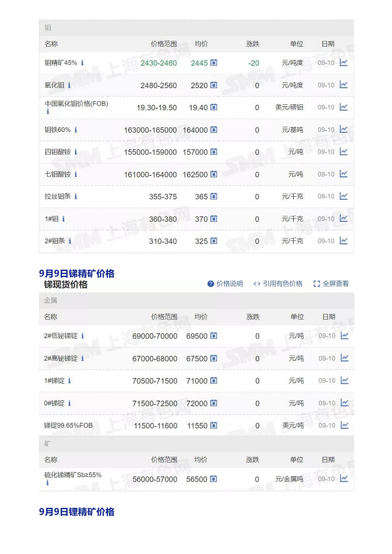This screenshot has width=392, height=554.
Task: Click the info icon beside 氧化钼
Action: pos(69,85)
